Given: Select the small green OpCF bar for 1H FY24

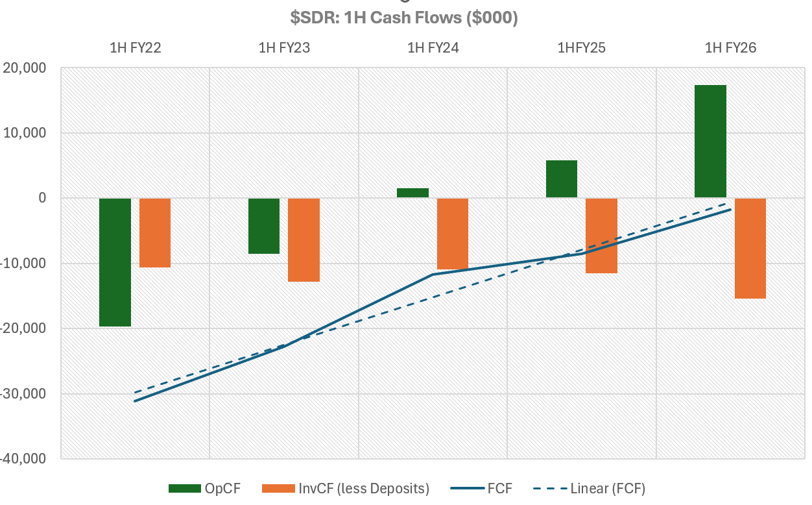Looking at the screenshot, I should click(412, 193).
